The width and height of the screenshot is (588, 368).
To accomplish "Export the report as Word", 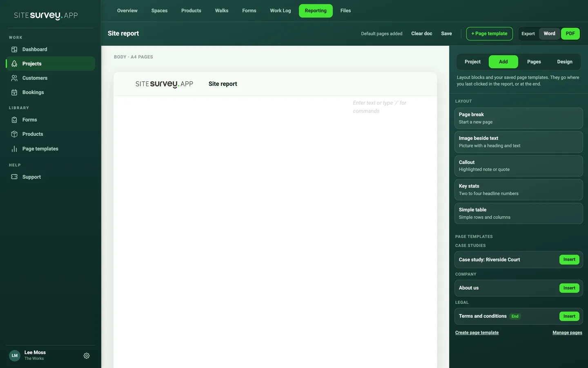I will point(549,34).
